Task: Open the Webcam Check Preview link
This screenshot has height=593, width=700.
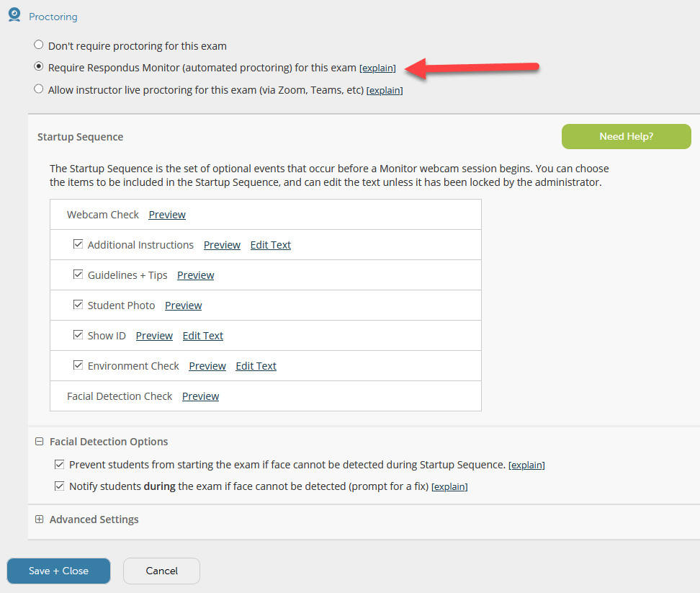Action: coord(167,215)
